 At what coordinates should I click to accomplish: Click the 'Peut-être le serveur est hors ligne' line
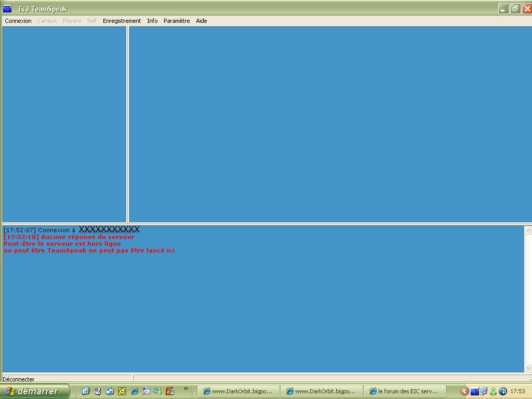click(x=62, y=244)
